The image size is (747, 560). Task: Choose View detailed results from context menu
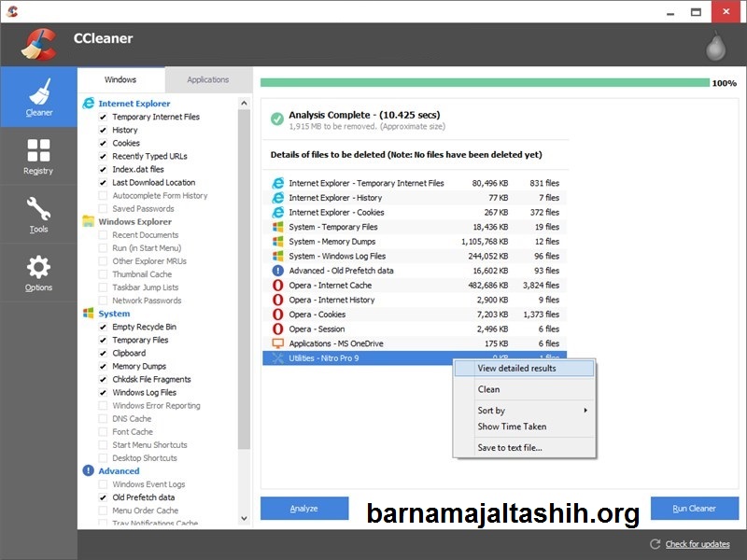pyautogui.click(x=525, y=368)
